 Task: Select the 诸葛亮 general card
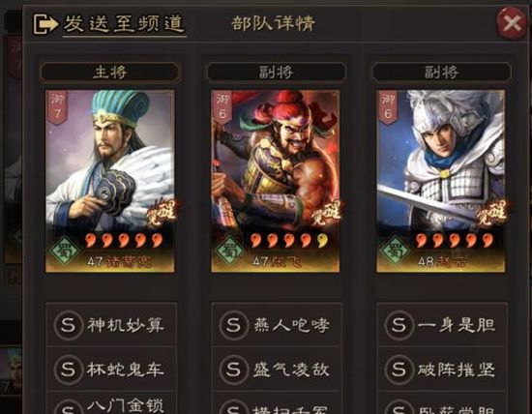pos(110,181)
